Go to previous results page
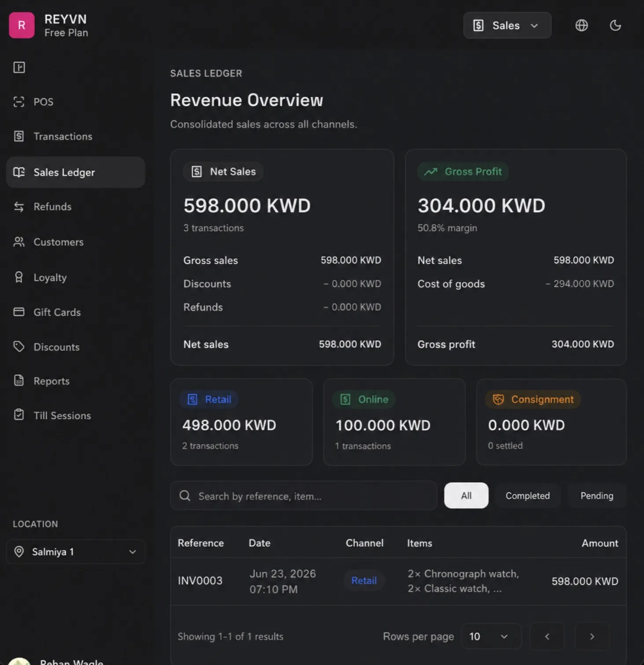 (x=547, y=636)
